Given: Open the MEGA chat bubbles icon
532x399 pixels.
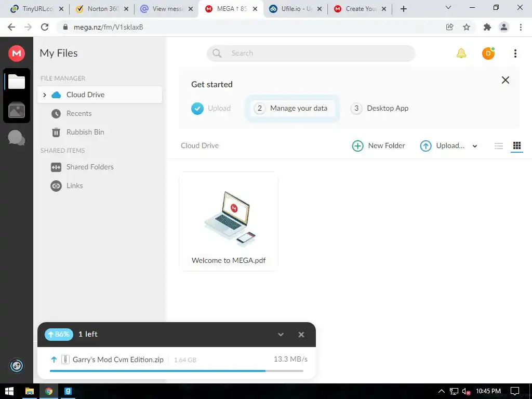Looking at the screenshot, I should click(x=16, y=138).
